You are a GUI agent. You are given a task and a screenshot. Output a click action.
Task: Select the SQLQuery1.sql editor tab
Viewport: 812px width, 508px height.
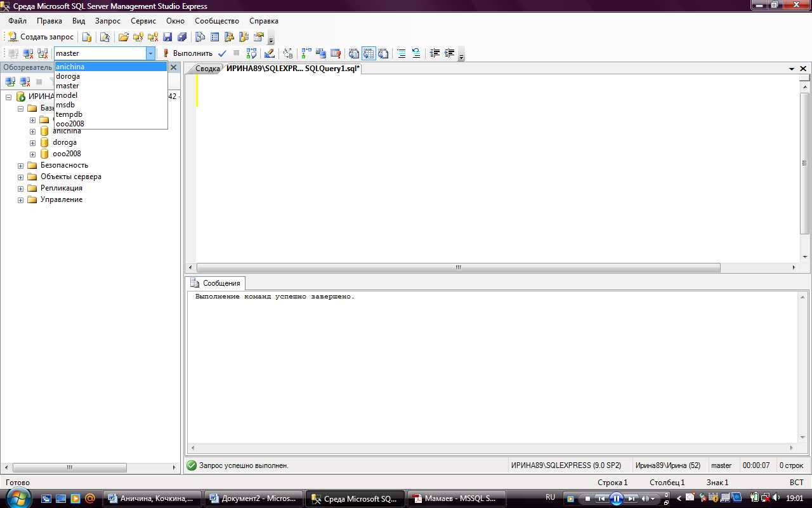293,69
